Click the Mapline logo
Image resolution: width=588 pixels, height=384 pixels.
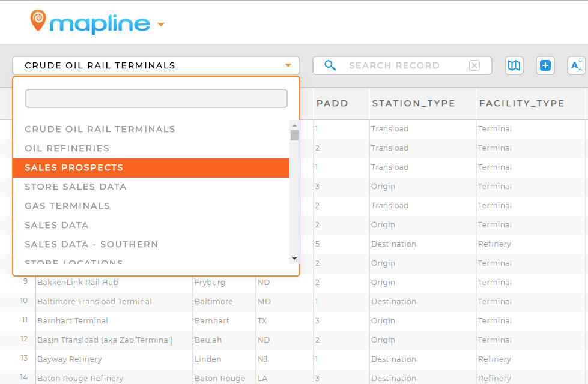pyautogui.click(x=90, y=22)
